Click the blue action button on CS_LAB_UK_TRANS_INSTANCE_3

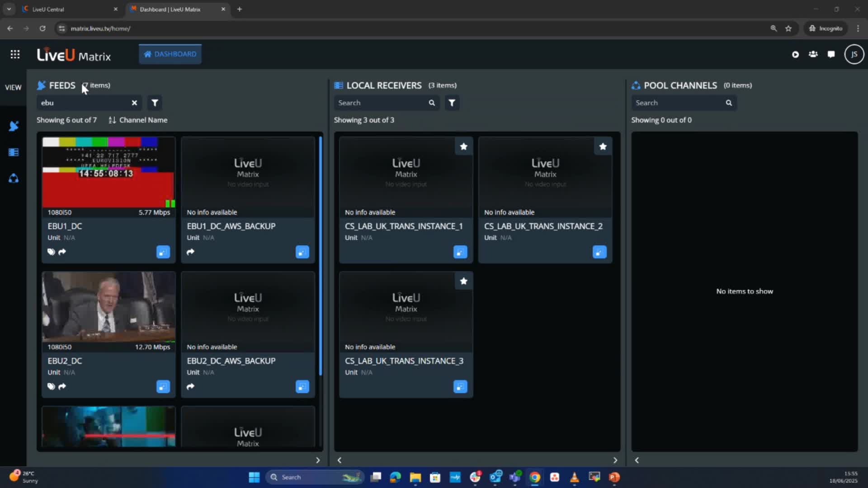tap(460, 386)
